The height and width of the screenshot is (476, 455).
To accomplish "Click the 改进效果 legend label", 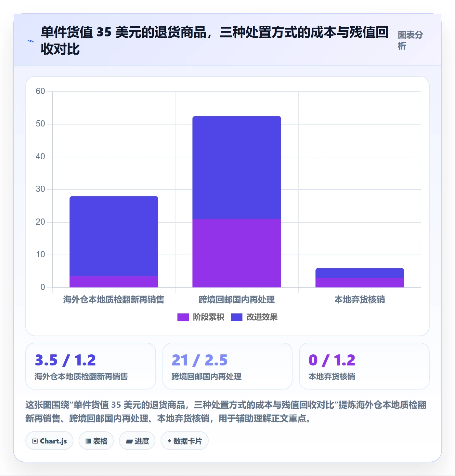I will click(262, 317).
